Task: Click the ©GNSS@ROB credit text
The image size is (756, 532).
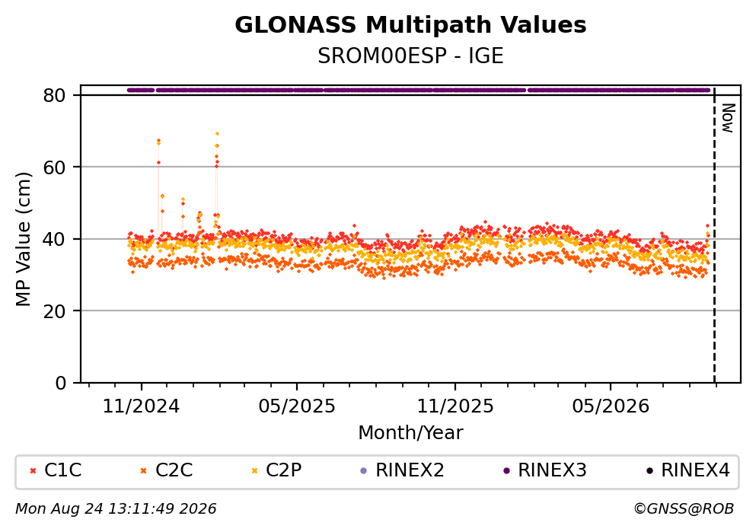Action: point(684,509)
